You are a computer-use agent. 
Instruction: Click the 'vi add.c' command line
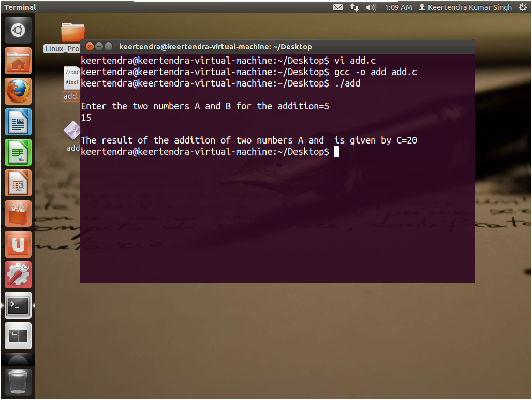(228, 61)
